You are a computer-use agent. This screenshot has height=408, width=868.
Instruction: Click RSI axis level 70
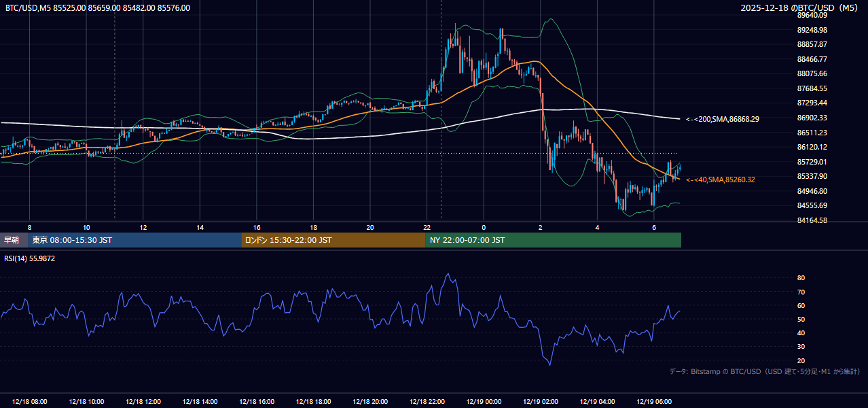tap(801, 292)
